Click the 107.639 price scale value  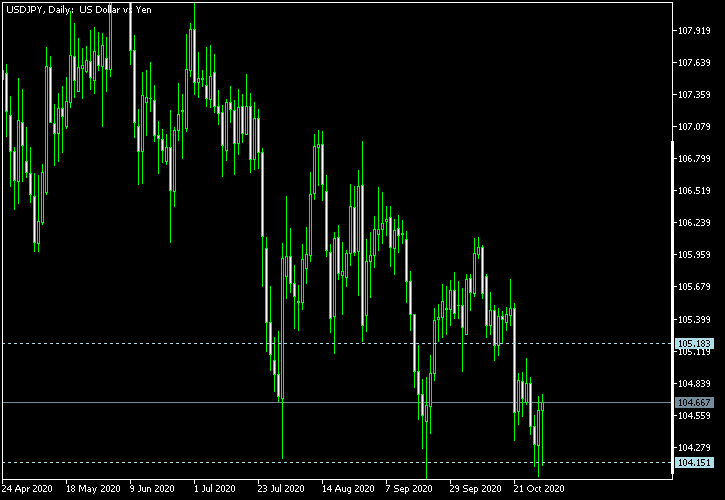pyautogui.click(x=694, y=63)
